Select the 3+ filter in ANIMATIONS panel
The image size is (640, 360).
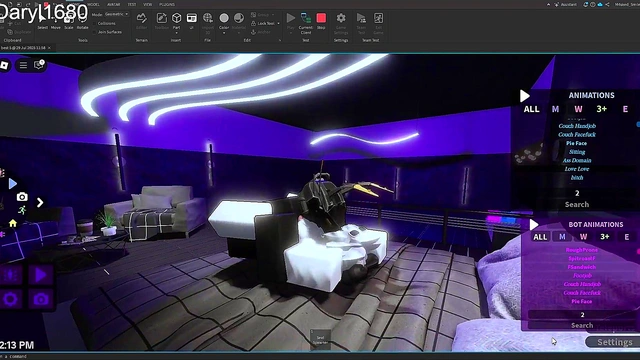[602, 109]
